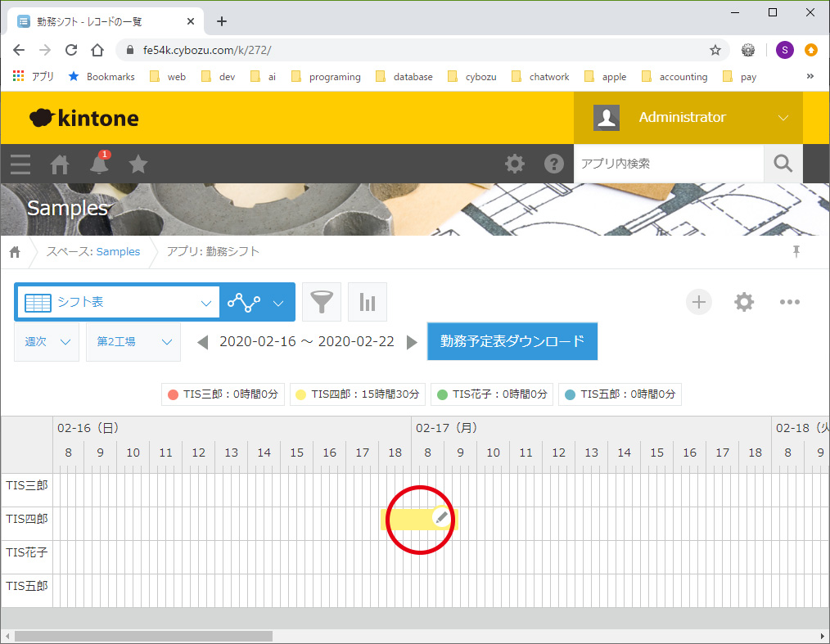The image size is (830, 644).
Task: Click the search magnifier button
Action: click(783, 164)
